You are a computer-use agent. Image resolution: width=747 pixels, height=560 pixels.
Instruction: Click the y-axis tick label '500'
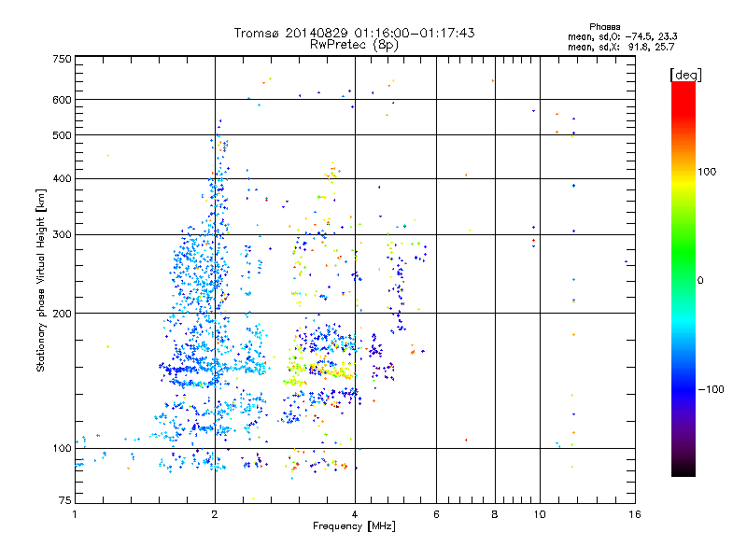[x=62, y=135]
